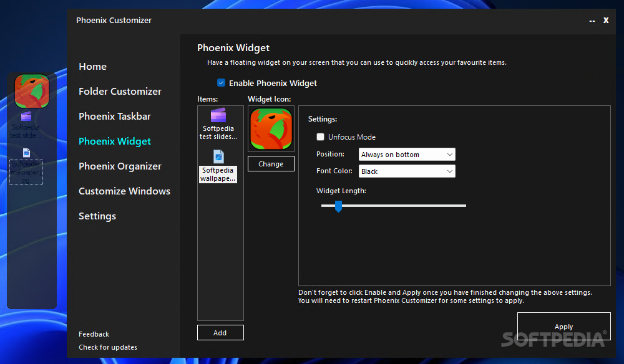Open the Feedback link
The width and height of the screenshot is (624, 364).
click(94, 334)
